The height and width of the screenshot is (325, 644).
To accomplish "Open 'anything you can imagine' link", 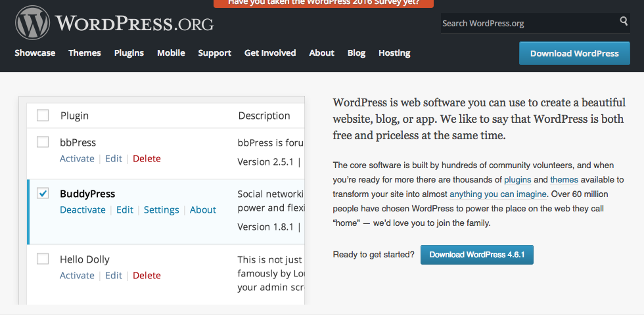I will pos(498,194).
